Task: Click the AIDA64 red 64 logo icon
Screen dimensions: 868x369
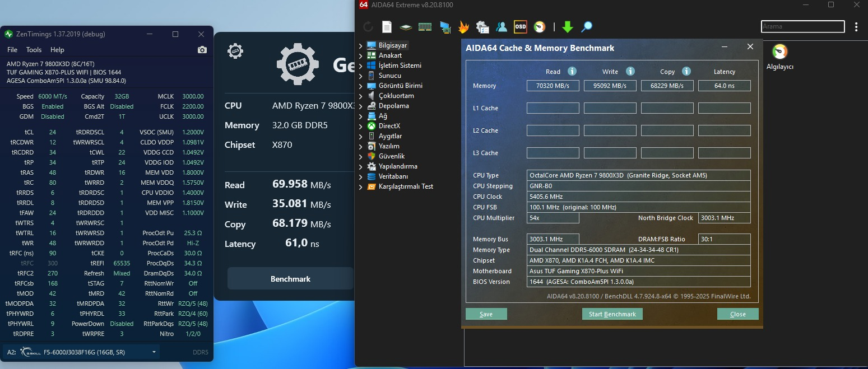Action: (363, 4)
